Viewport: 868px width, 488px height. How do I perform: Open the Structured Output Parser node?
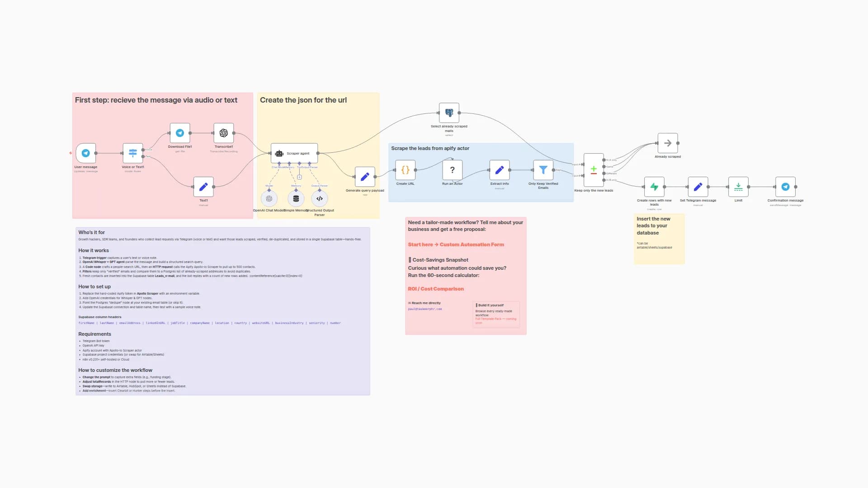click(320, 198)
